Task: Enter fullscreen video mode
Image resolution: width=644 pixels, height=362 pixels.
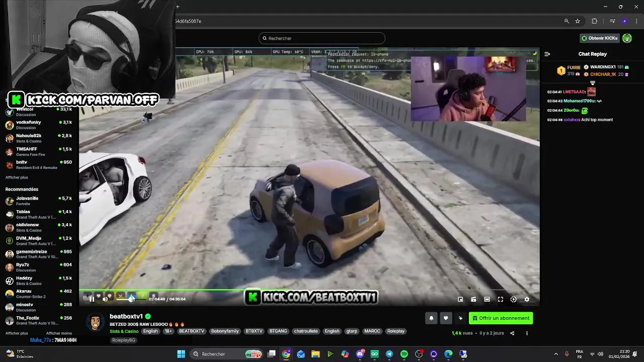Action: 501,299
